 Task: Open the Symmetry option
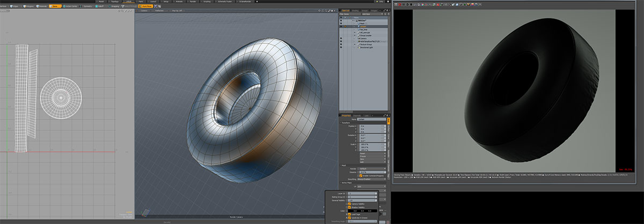[x=86, y=6]
